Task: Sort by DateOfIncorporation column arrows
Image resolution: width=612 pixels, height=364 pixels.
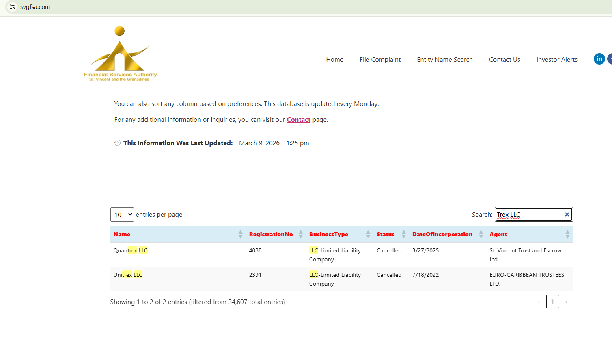Action: coord(481,234)
